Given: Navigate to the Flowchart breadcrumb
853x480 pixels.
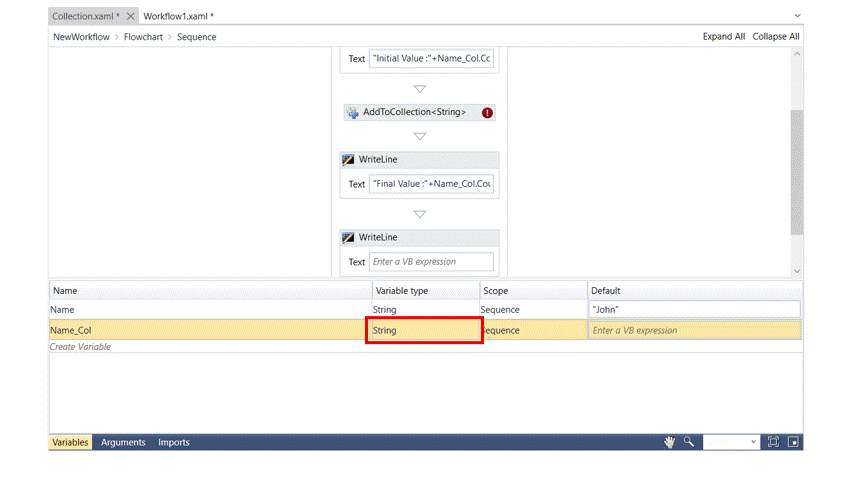Looking at the screenshot, I should 143,37.
